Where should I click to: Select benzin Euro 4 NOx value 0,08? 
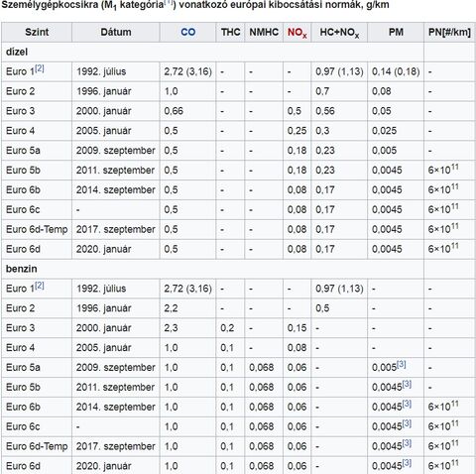[297, 348]
